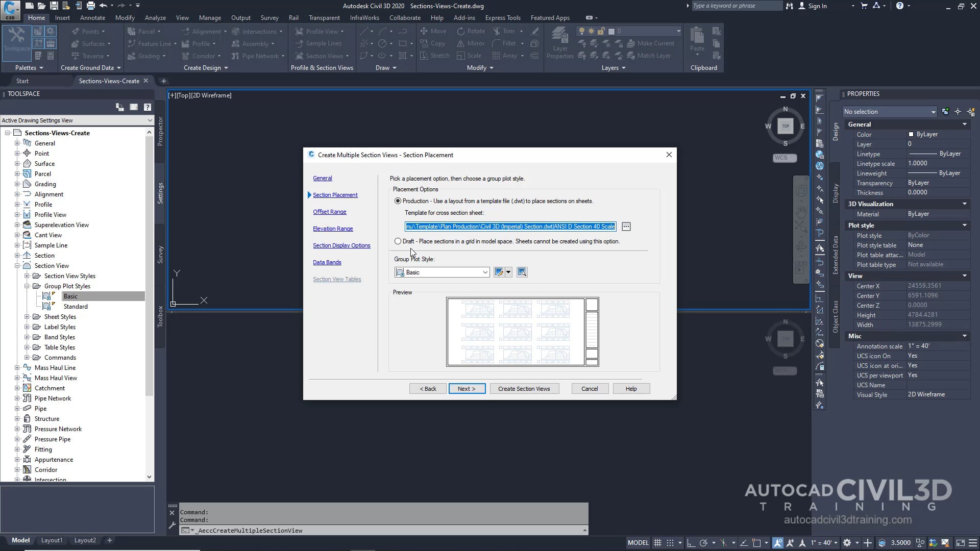Click the Next button in the dialog

467,388
